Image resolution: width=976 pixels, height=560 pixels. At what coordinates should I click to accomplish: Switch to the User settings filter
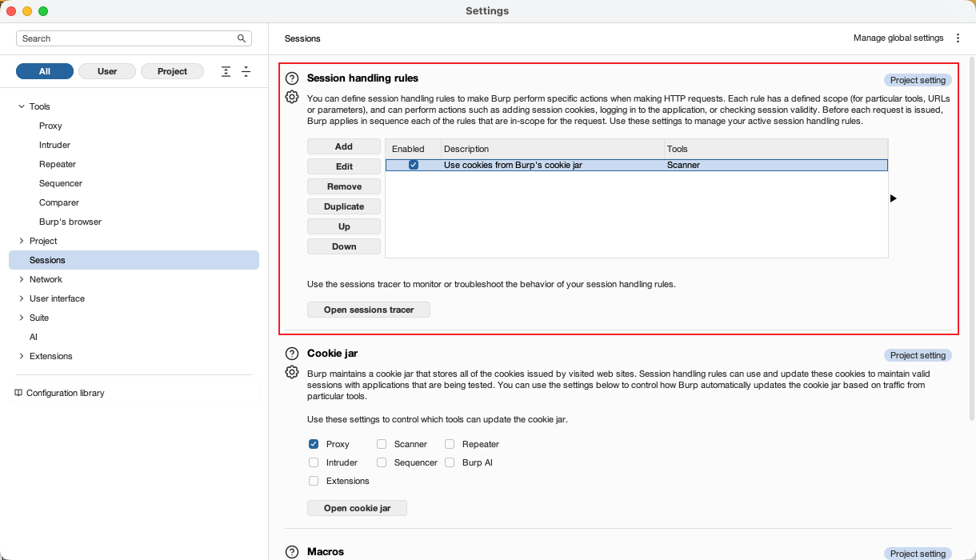[107, 71]
